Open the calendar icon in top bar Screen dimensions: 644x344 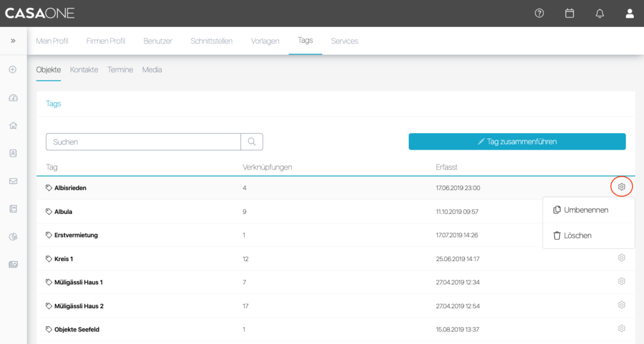pos(569,13)
